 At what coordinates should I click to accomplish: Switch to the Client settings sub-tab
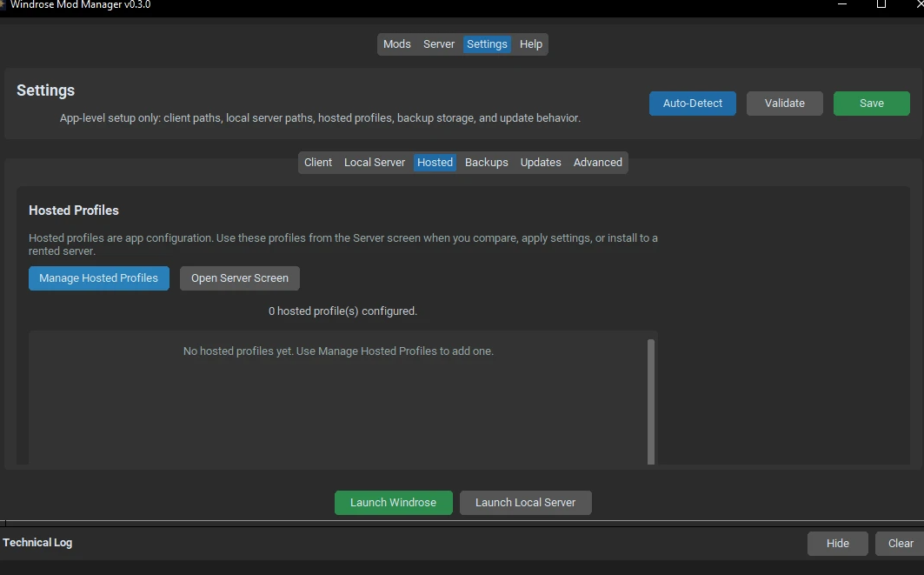tap(318, 163)
